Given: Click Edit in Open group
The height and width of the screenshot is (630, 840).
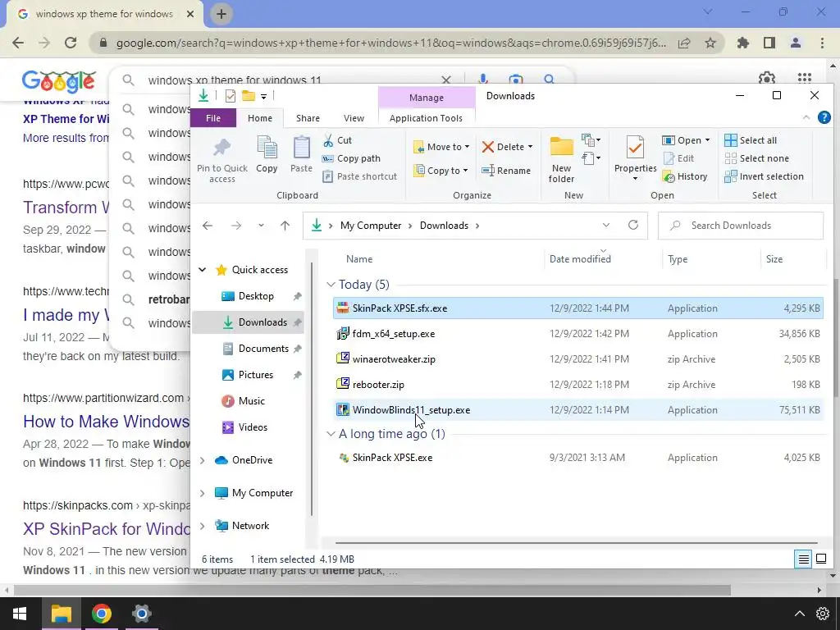Looking at the screenshot, I should (678, 158).
